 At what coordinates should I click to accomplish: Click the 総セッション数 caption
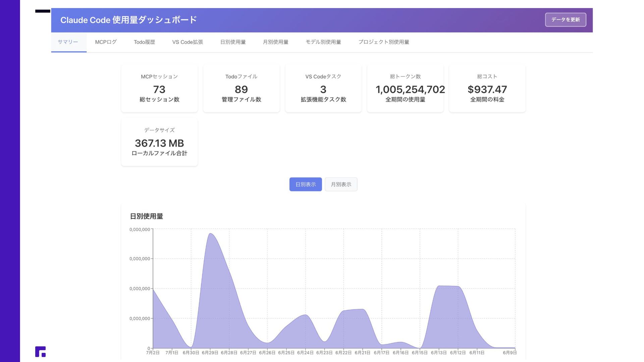159,99
